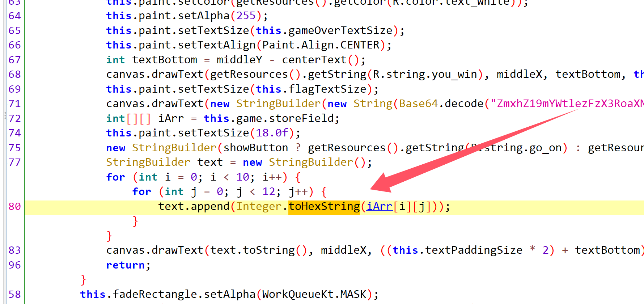Click text.append on line 80
Image resolution: width=644 pixels, height=304 pixels.
coord(194,206)
